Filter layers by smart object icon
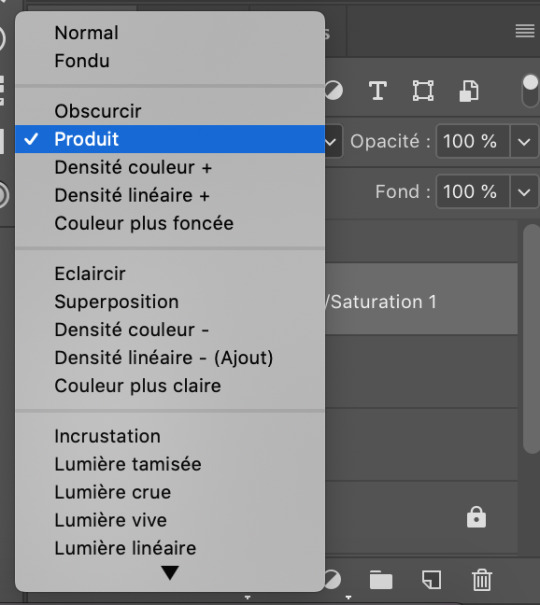 coord(469,91)
